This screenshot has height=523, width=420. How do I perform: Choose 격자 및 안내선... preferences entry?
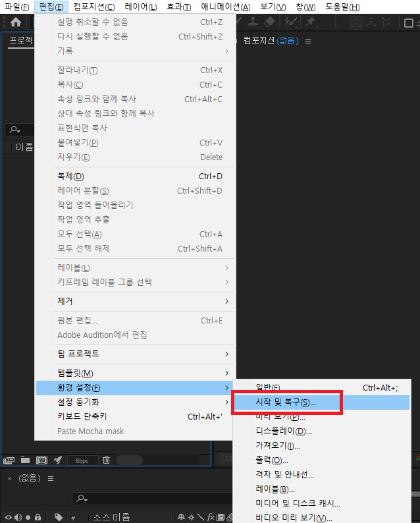(x=322, y=474)
